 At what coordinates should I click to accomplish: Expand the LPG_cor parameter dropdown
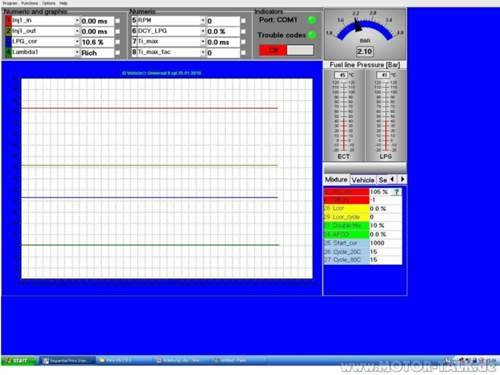[77, 42]
